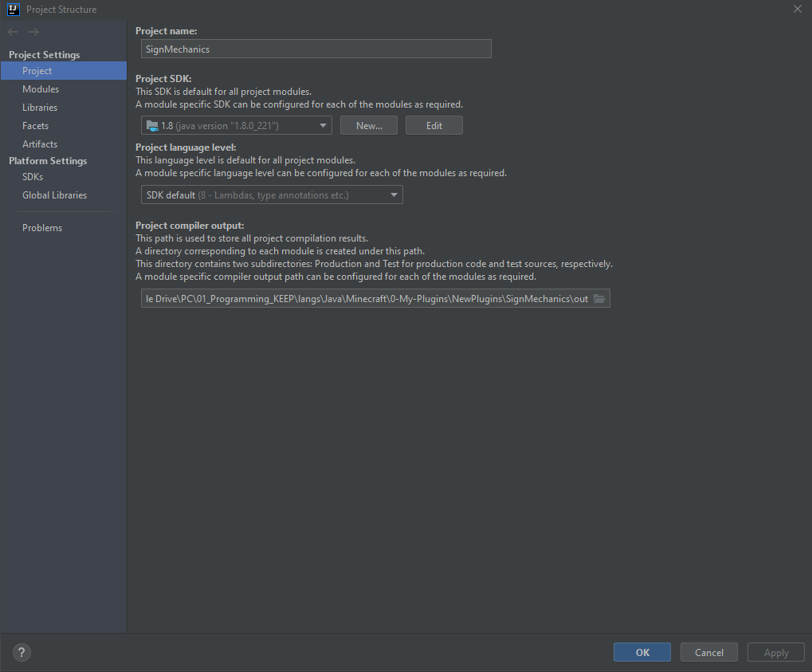Click the Edit SDK button
812x672 pixels.
(x=434, y=125)
